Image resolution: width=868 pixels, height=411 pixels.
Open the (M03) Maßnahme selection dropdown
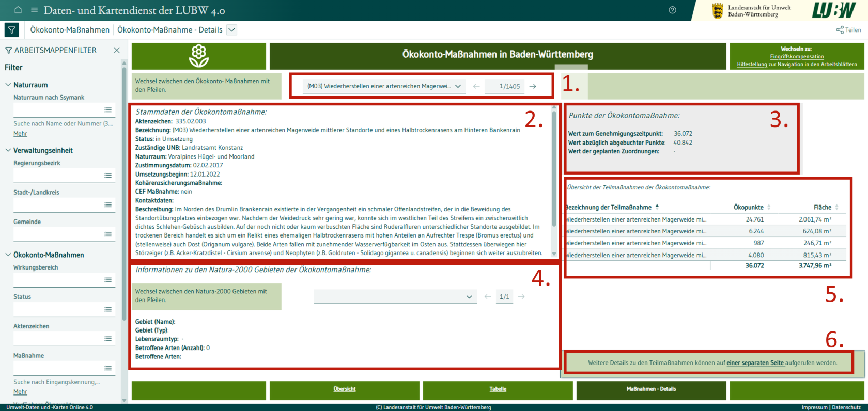click(384, 86)
